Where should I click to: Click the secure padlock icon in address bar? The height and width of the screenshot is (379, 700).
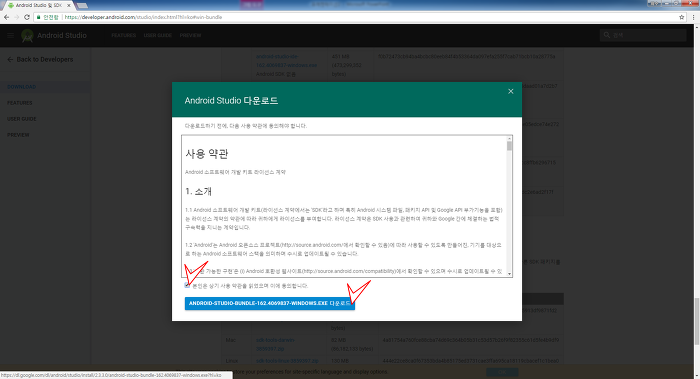39,17
